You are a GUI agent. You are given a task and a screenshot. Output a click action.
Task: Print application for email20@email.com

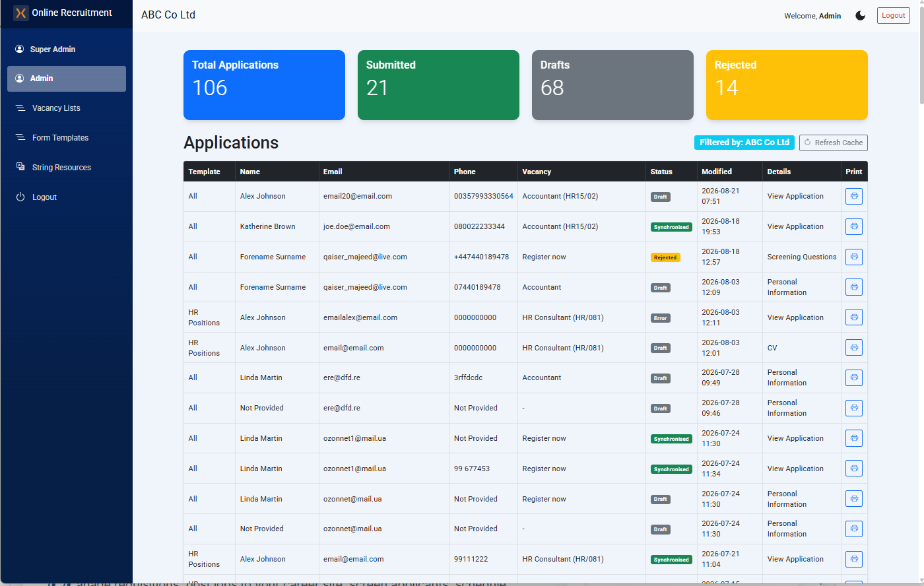point(854,196)
